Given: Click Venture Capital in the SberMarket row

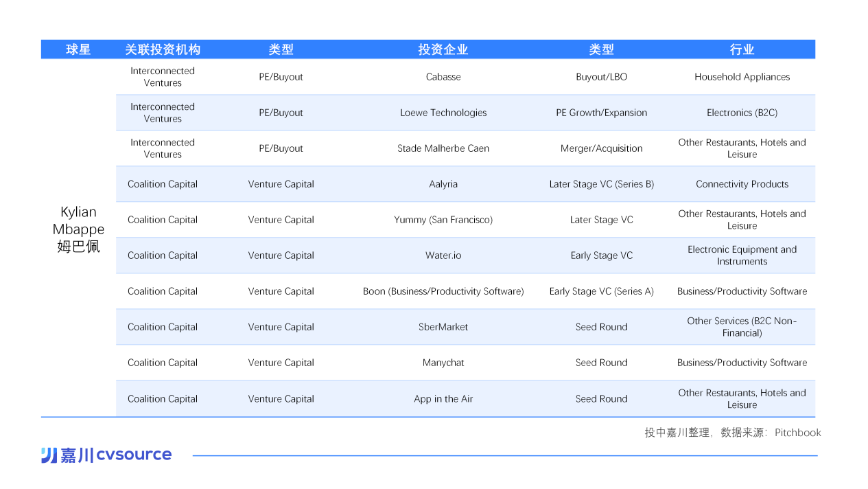Looking at the screenshot, I should [281, 327].
